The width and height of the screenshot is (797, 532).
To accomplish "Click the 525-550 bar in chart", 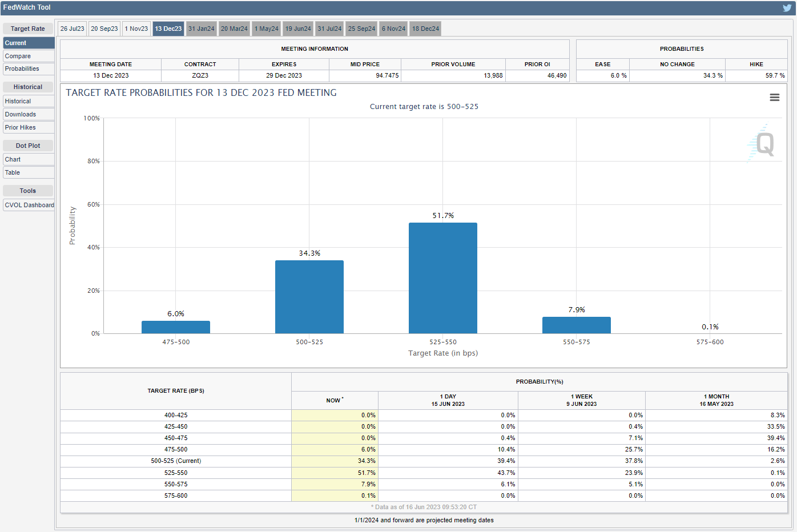I will tap(443, 278).
